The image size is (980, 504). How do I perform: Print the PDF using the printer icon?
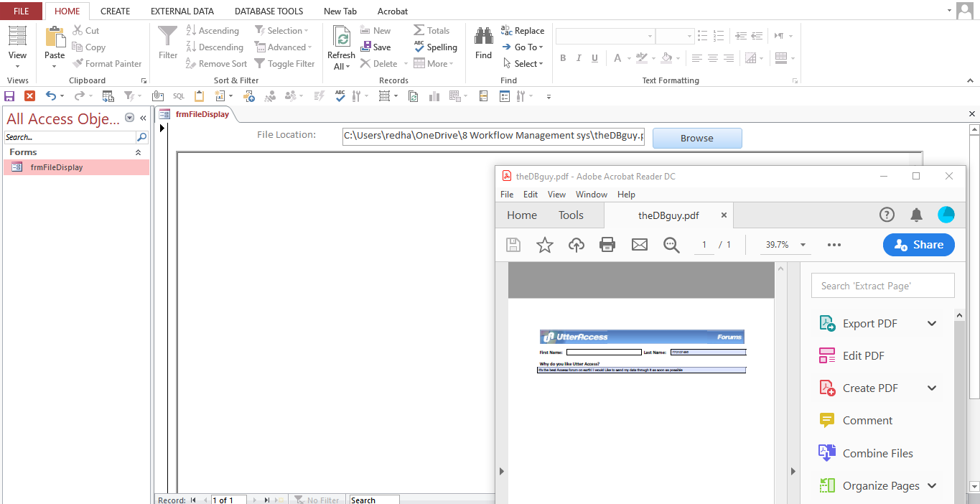[607, 245]
